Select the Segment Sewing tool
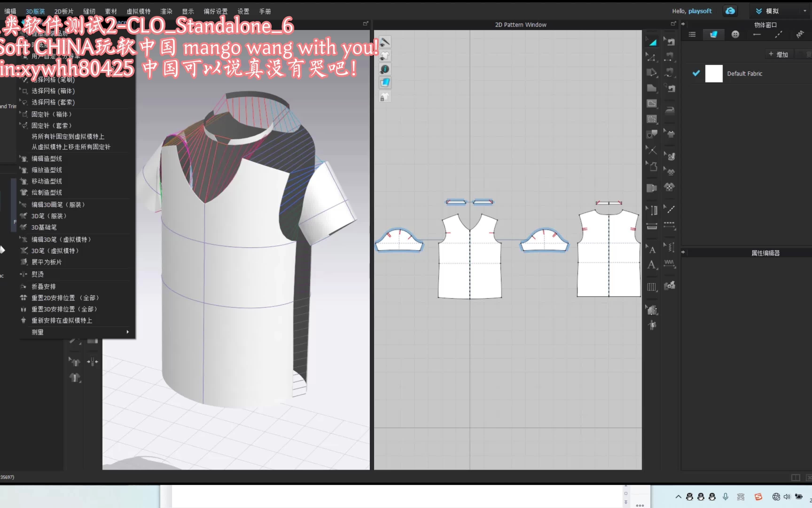This screenshot has width=812, height=508. pos(670,57)
